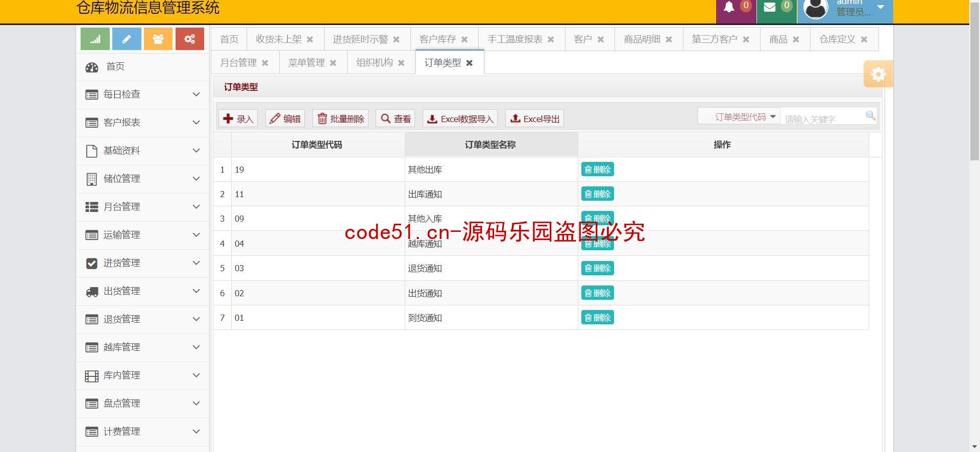The height and width of the screenshot is (452, 980).
Task: Close the 菜单管理 tab
Action: 333,63
